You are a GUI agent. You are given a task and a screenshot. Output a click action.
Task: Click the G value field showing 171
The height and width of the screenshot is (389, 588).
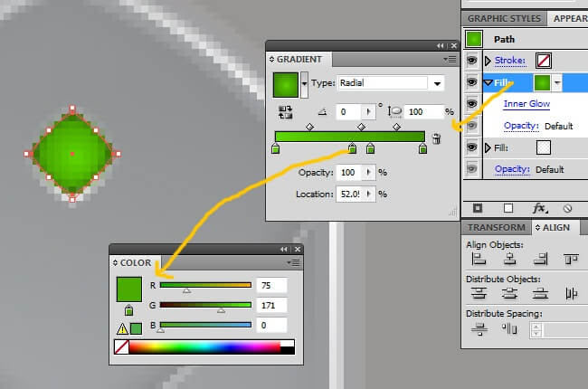(272, 306)
